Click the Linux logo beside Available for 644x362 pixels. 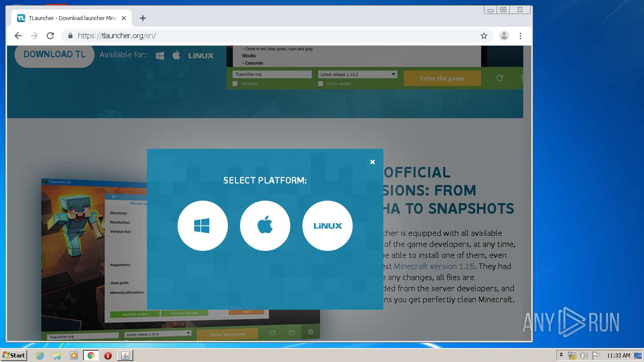coord(201,56)
